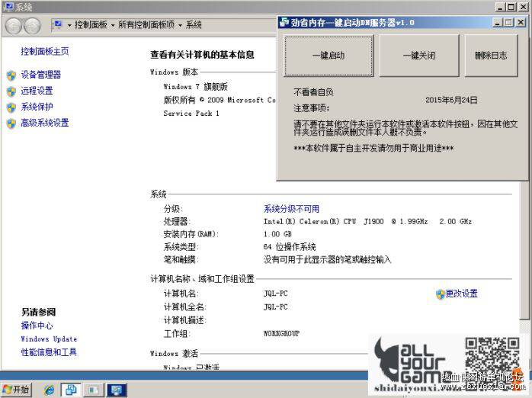Click the shield icon next to 更改设置
Image resolution: width=532 pixels, height=398 pixels.
tap(440, 294)
